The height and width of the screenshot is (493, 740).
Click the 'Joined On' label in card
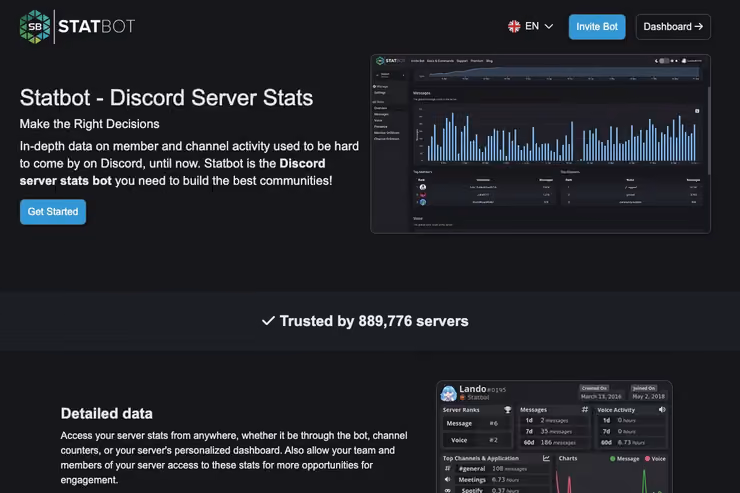pyautogui.click(x=644, y=388)
